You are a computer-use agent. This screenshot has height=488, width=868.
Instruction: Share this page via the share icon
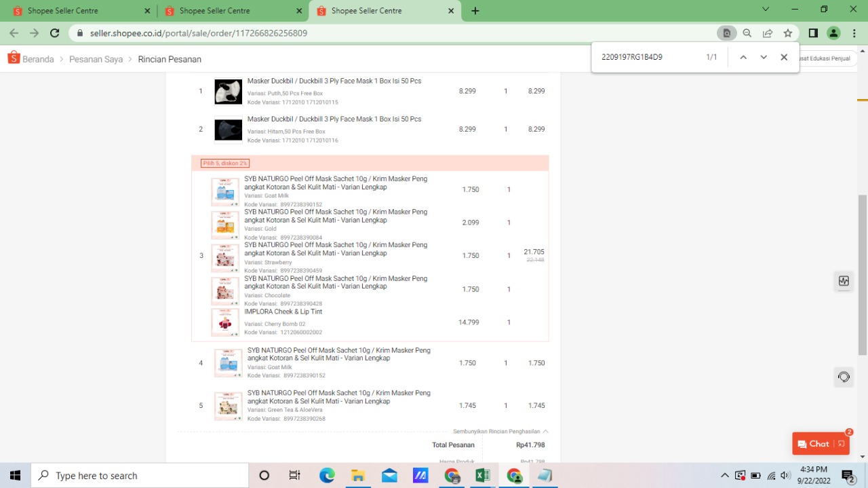(x=768, y=33)
